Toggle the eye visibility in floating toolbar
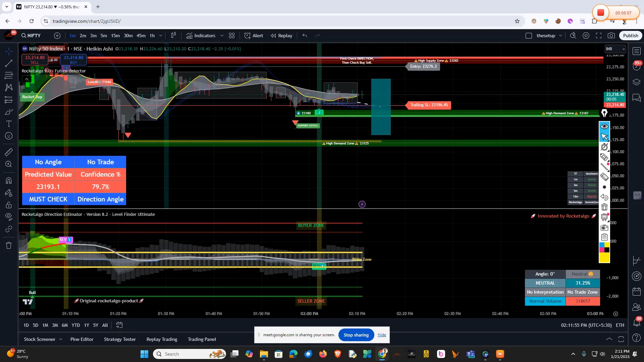644x362 pixels. coord(604,126)
